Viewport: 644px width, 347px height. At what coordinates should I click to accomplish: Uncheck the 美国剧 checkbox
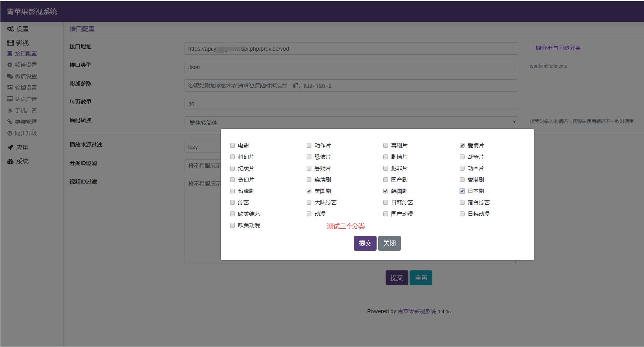pyautogui.click(x=309, y=191)
